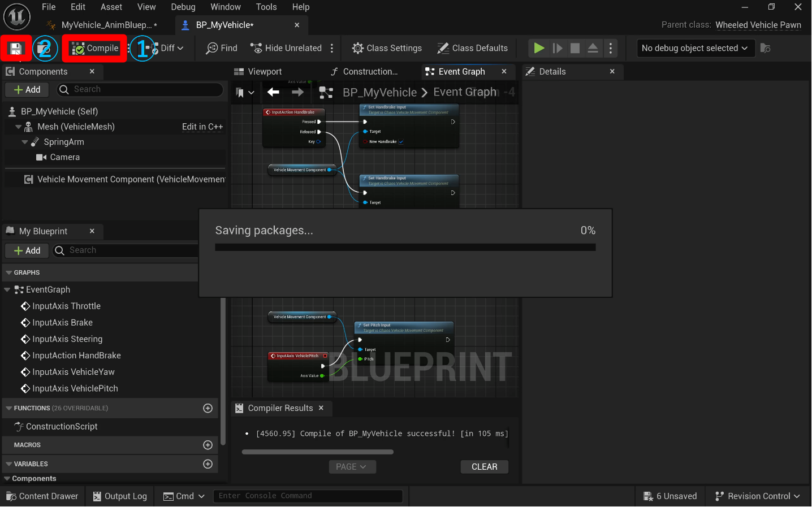Select InputAxis Steering in My Blueprint
The width and height of the screenshot is (812, 507).
67,339
